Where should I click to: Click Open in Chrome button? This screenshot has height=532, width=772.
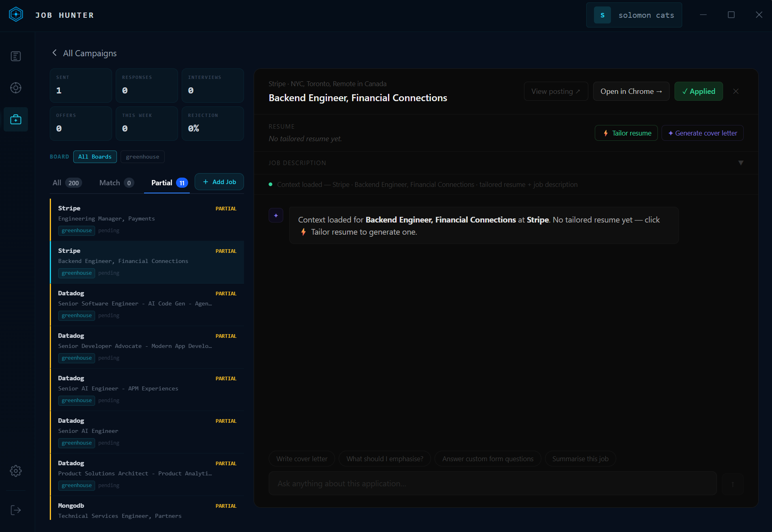(631, 91)
